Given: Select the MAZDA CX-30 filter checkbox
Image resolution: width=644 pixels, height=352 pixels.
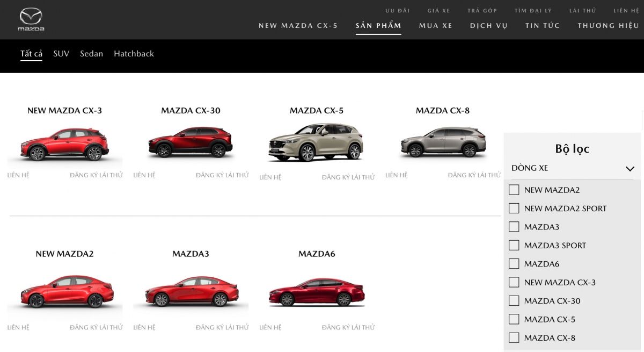Looking at the screenshot, I should (514, 300).
